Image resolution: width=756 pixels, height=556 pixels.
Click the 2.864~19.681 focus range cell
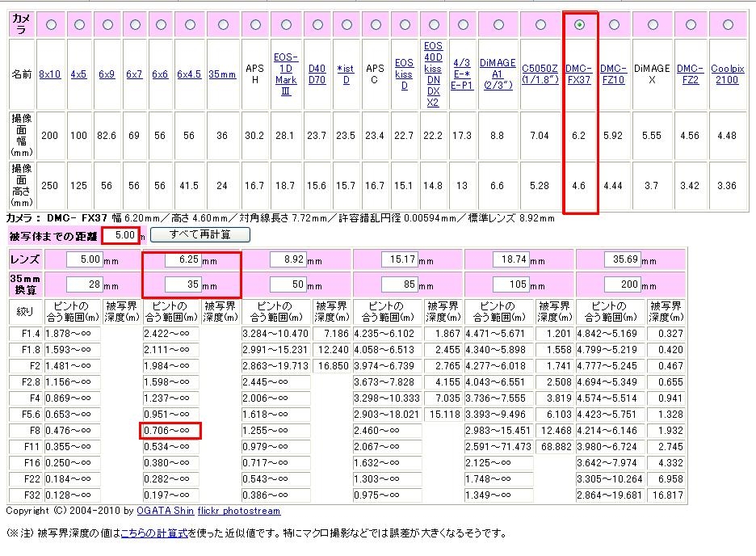click(610, 495)
